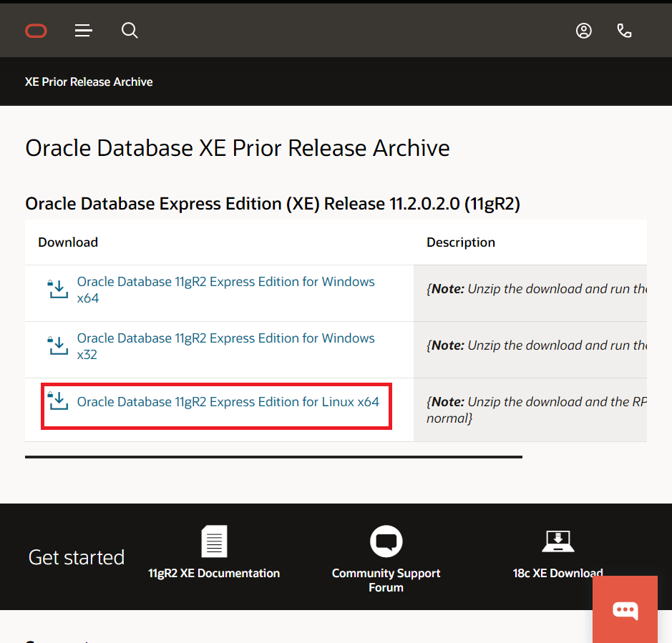Click the Oracle logo in the header

(36, 31)
